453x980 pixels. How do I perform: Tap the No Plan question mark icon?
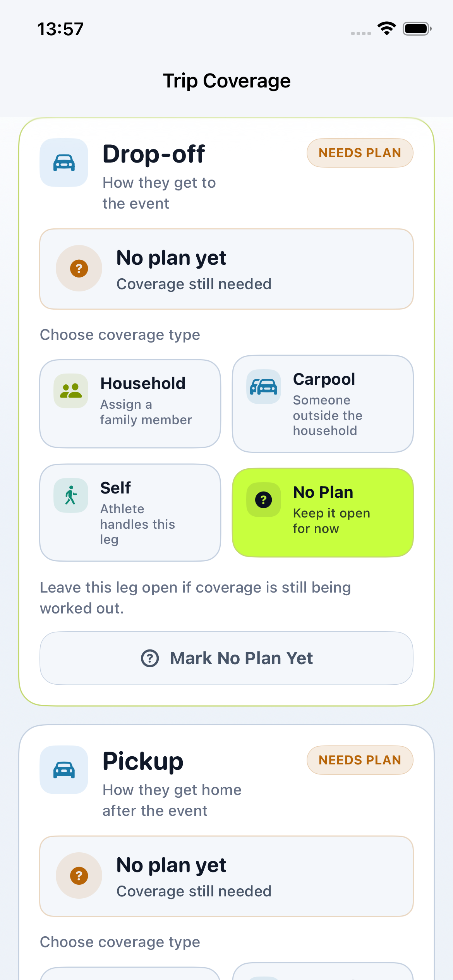click(264, 500)
